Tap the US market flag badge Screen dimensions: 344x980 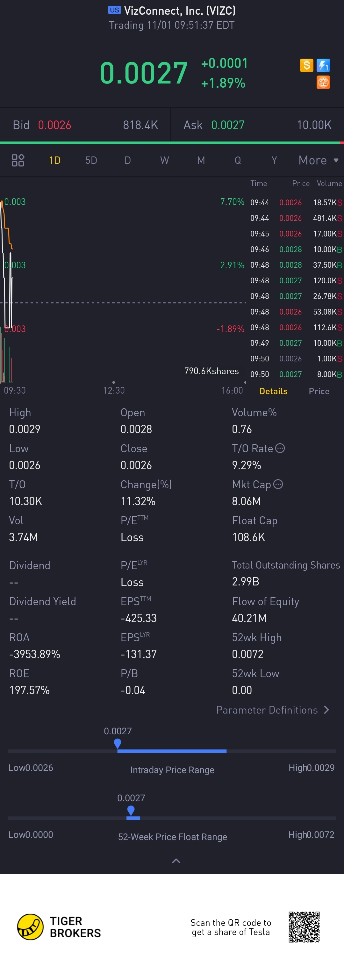point(114,10)
